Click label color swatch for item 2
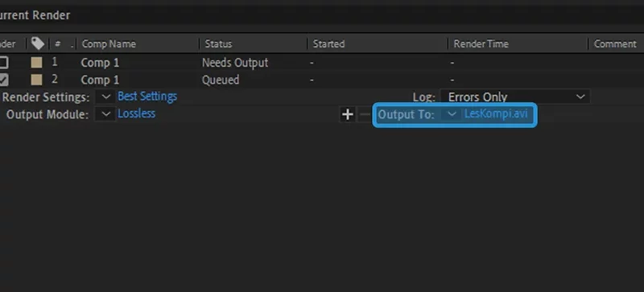This screenshot has width=644, height=292. 36,80
